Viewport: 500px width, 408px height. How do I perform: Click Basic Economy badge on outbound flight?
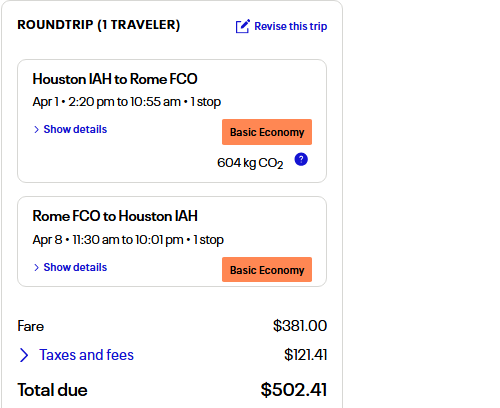point(267,132)
